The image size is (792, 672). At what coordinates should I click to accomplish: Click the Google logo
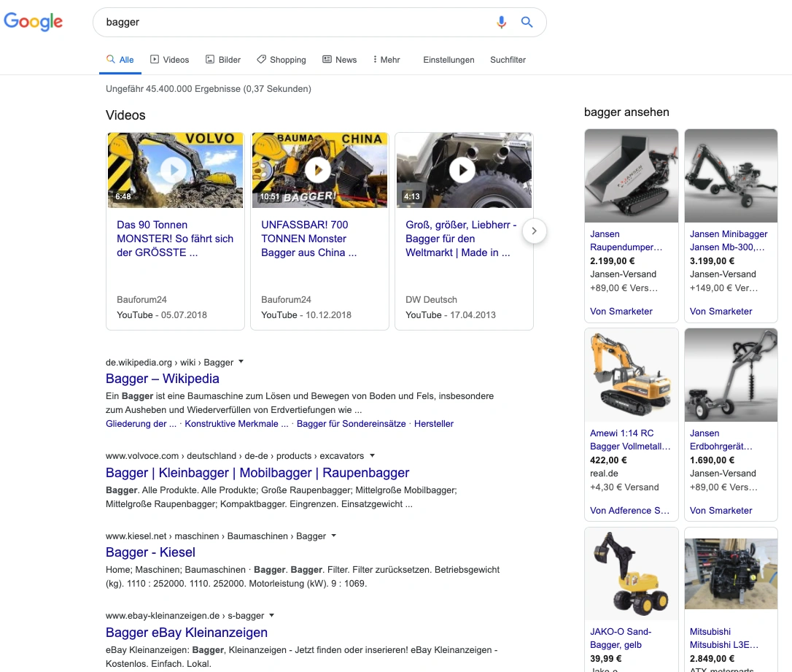click(34, 22)
